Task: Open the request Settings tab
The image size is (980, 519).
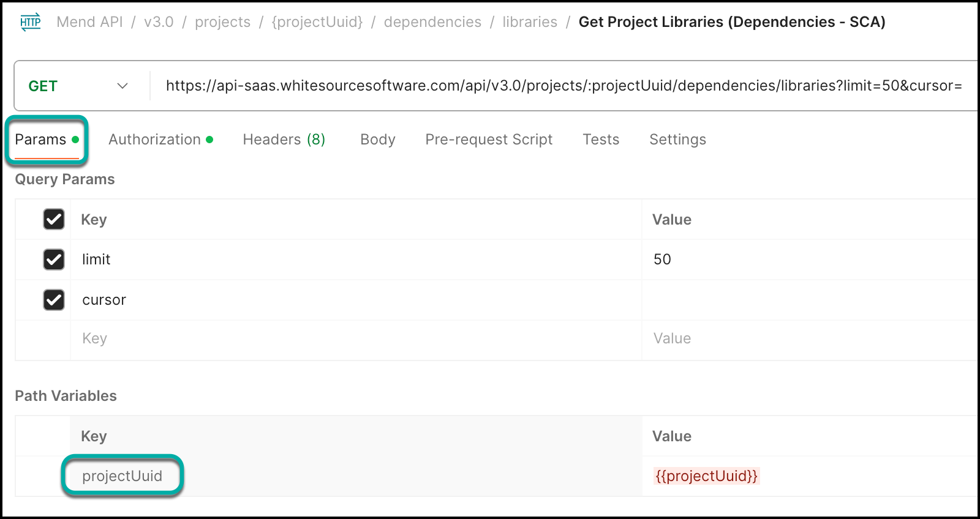Action: pos(677,140)
